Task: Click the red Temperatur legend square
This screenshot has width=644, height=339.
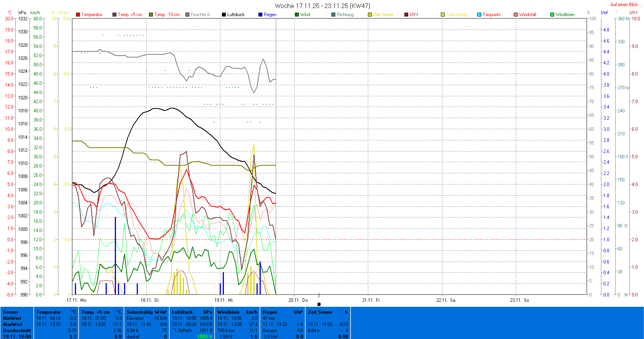Action: click(x=78, y=15)
